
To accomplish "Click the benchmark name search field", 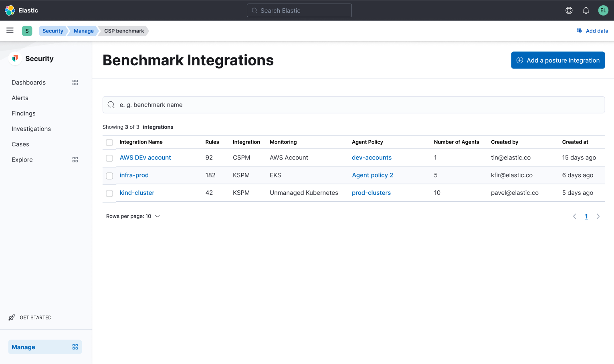I will tap(354, 105).
